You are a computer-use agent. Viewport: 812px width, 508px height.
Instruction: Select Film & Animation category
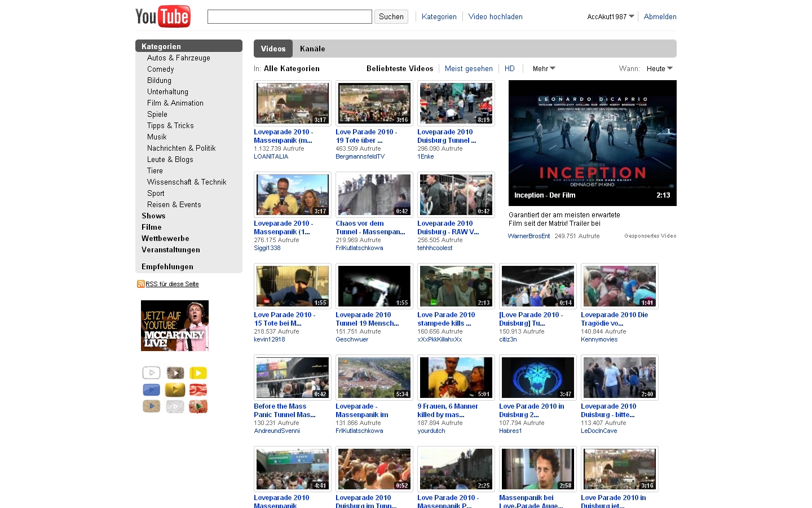point(175,103)
